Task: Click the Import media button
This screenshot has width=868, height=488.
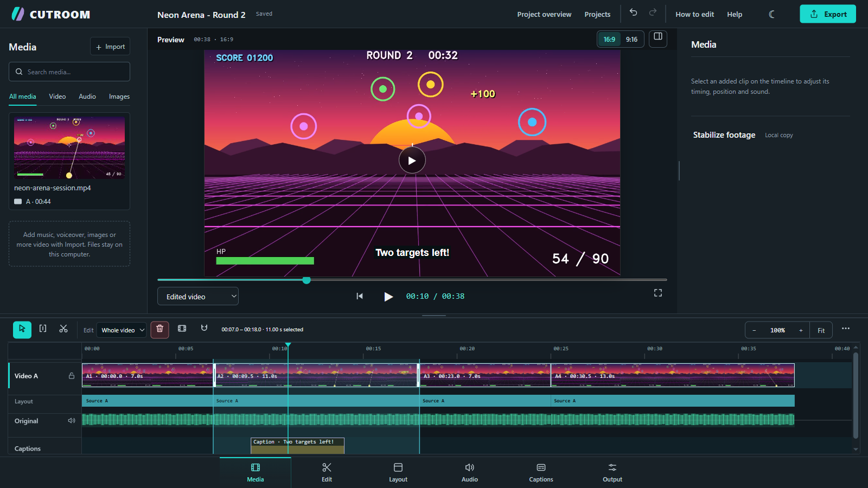Action: (x=110, y=47)
